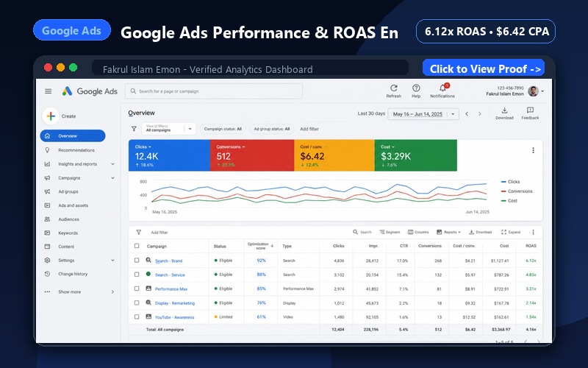Image resolution: width=588 pixels, height=368 pixels.
Task: Open Keywords in the sidebar
Action: (68, 233)
